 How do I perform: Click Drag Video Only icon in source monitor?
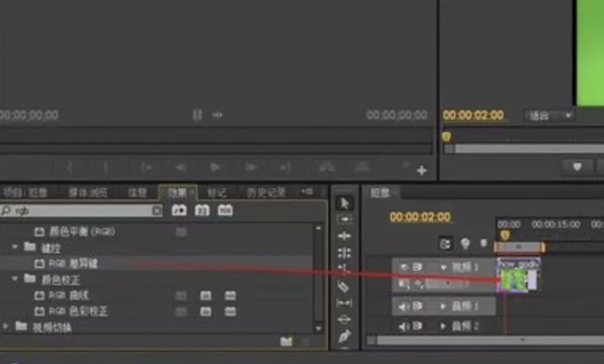197,115
